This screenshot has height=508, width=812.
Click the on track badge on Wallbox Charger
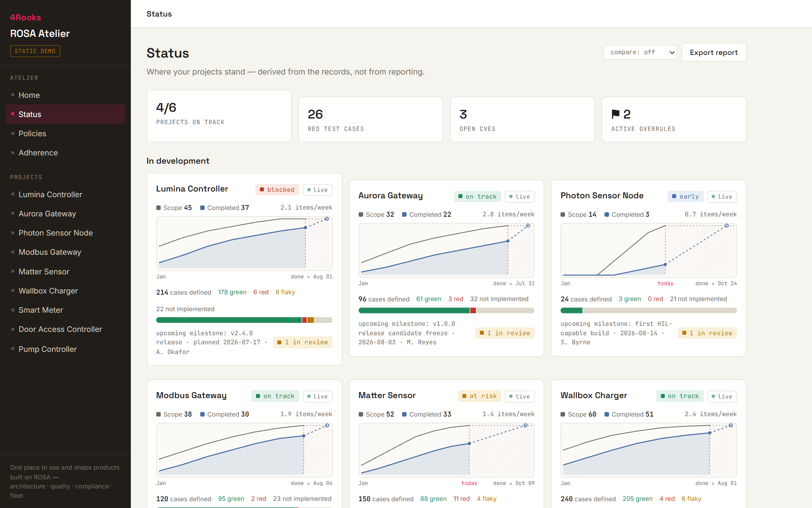[x=680, y=396]
